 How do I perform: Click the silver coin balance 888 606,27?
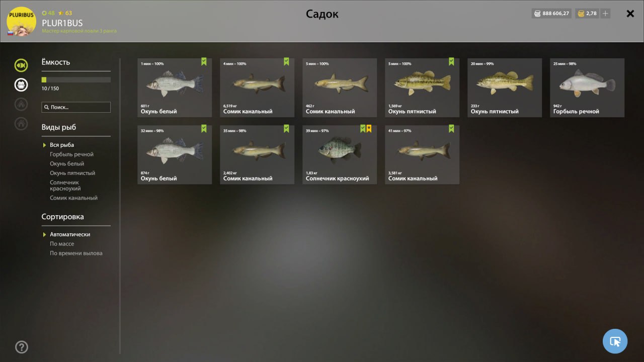[x=551, y=14]
